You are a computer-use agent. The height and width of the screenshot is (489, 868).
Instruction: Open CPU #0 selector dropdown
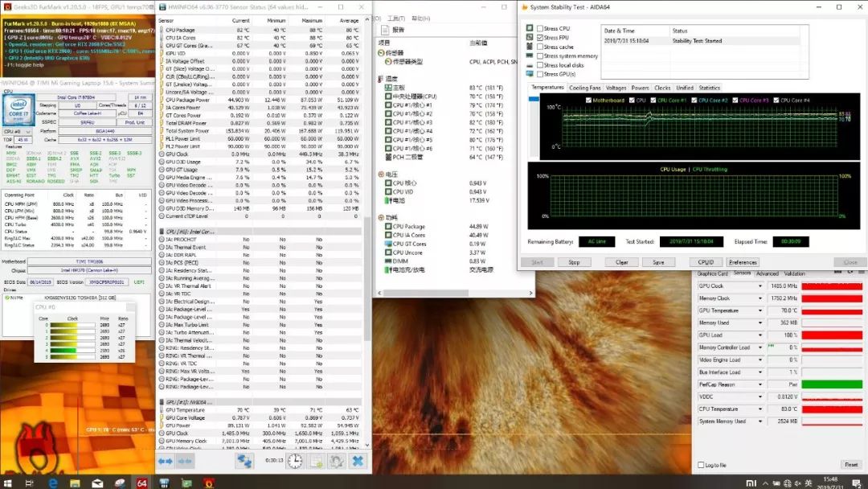[18, 132]
